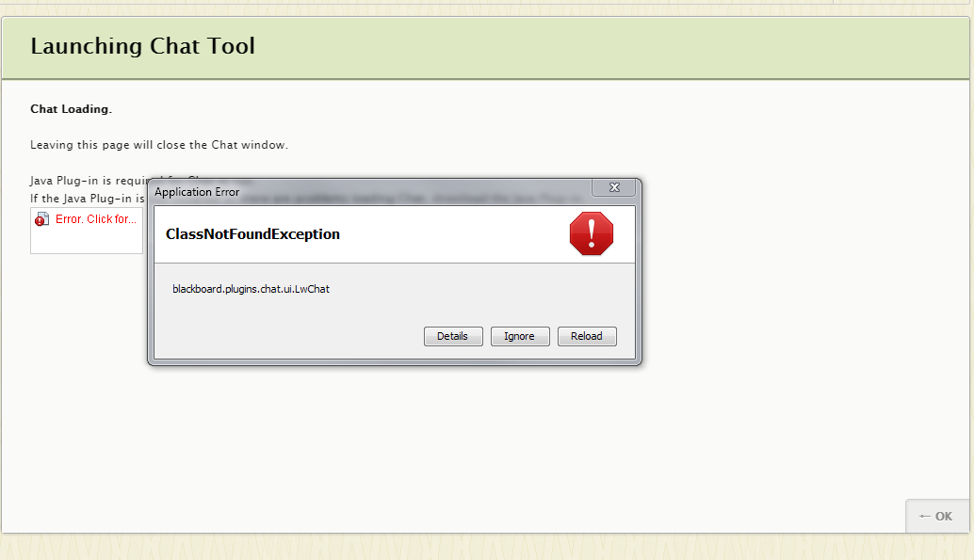974x560 pixels.
Task: Click the bold 'Chat Loading.' status text
Action: [71, 109]
